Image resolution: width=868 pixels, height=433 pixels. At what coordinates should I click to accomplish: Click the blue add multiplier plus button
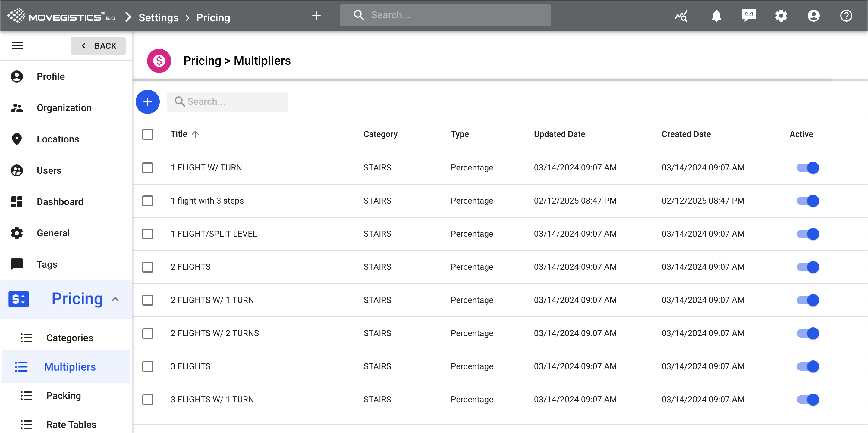pos(147,102)
